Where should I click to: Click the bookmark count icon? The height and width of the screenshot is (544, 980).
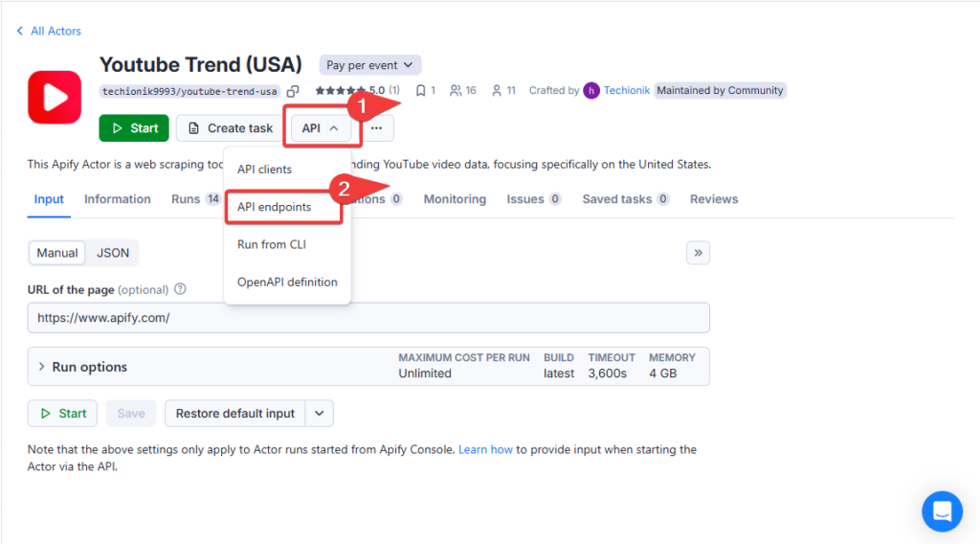[x=421, y=91]
